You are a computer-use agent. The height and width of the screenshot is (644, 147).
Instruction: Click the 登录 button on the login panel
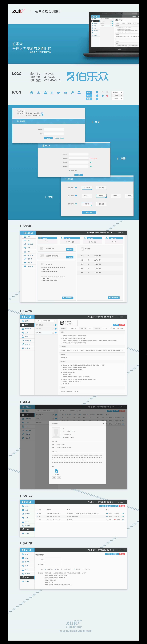point(48,138)
